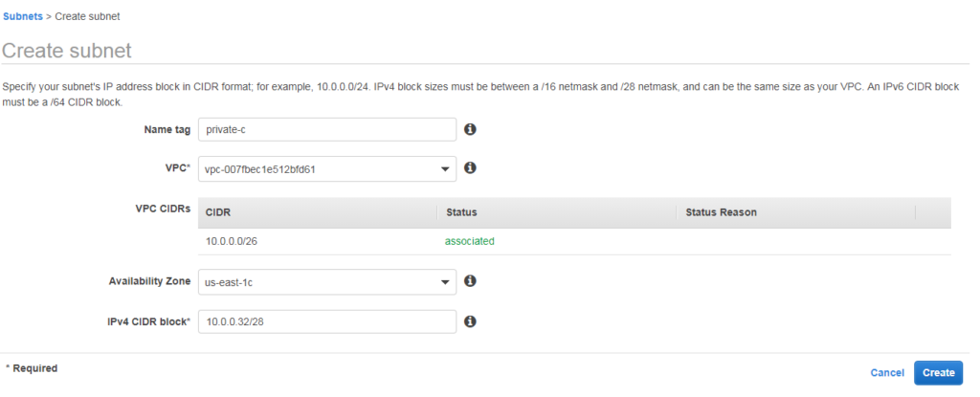
Task: Click the info icon beside VPC dropdown
Action: tap(471, 167)
